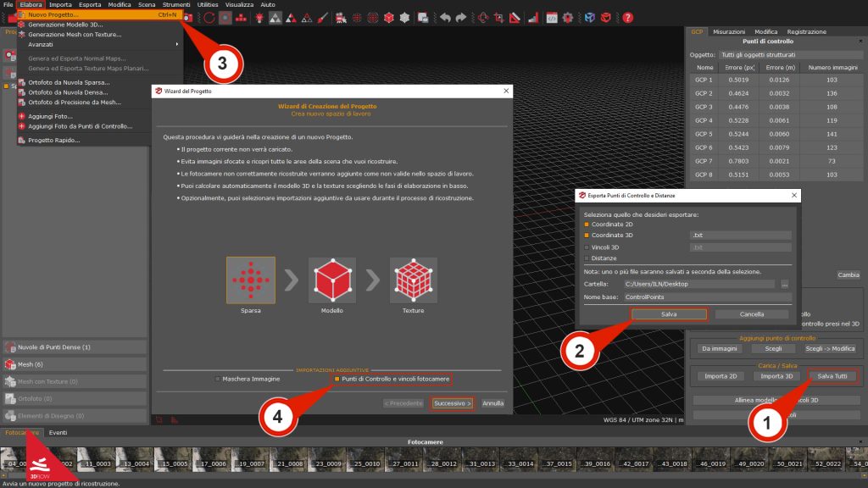This screenshot has height=488, width=868.
Task: Click Salva in export dialog
Action: click(669, 314)
